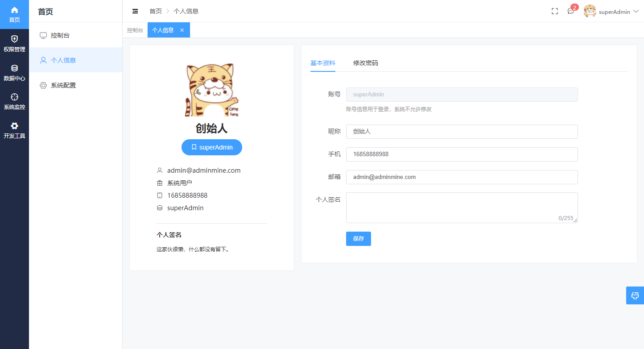The width and height of the screenshot is (644, 349).
Task: Click the blue settings icon at bottom right
Action: (635, 295)
